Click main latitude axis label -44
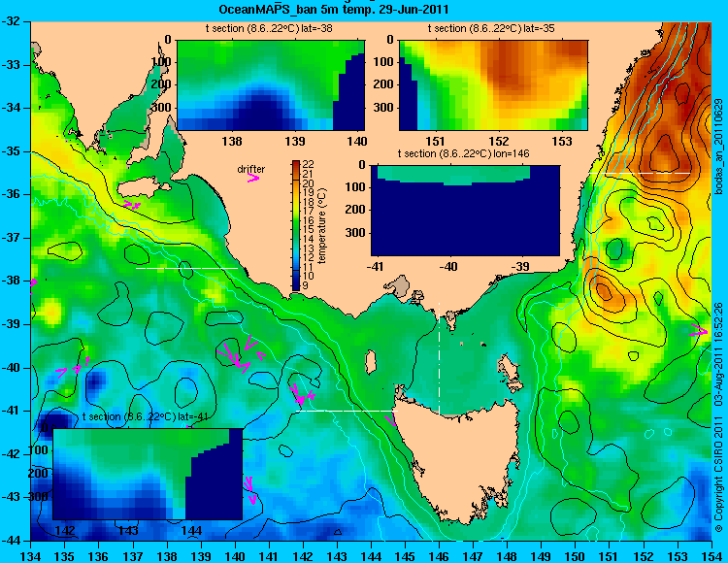This screenshot has height=563, width=728. (x=13, y=541)
